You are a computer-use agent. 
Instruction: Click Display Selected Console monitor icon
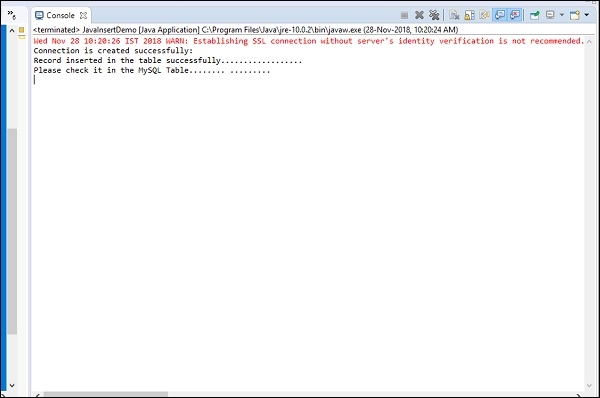pos(550,15)
